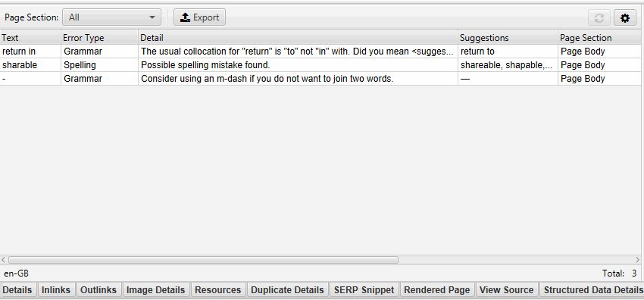Click the horizontal scrollbar thumb
644x300 pixels.
[x=203, y=260]
